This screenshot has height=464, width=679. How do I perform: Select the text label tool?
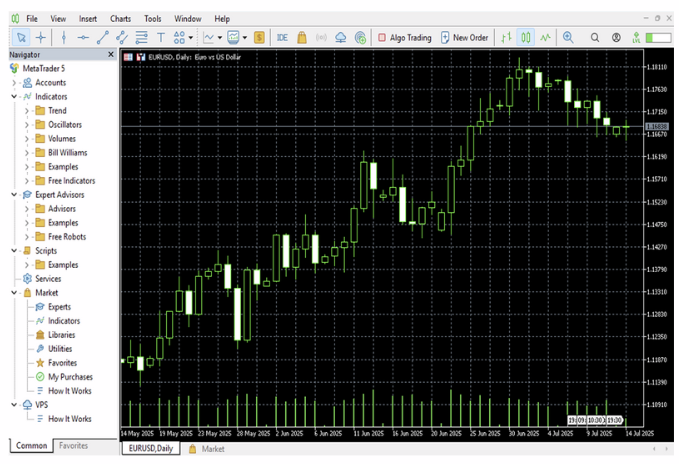point(160,37)
